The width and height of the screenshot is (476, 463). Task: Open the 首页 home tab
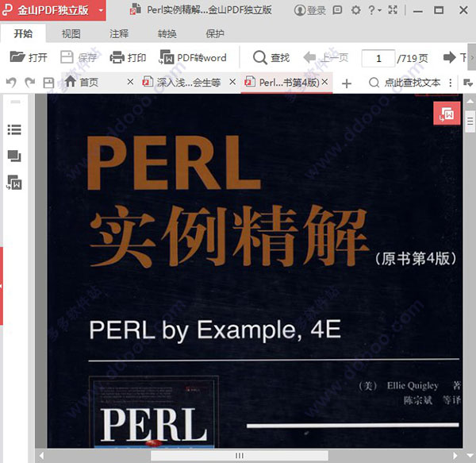pos(82,82)
